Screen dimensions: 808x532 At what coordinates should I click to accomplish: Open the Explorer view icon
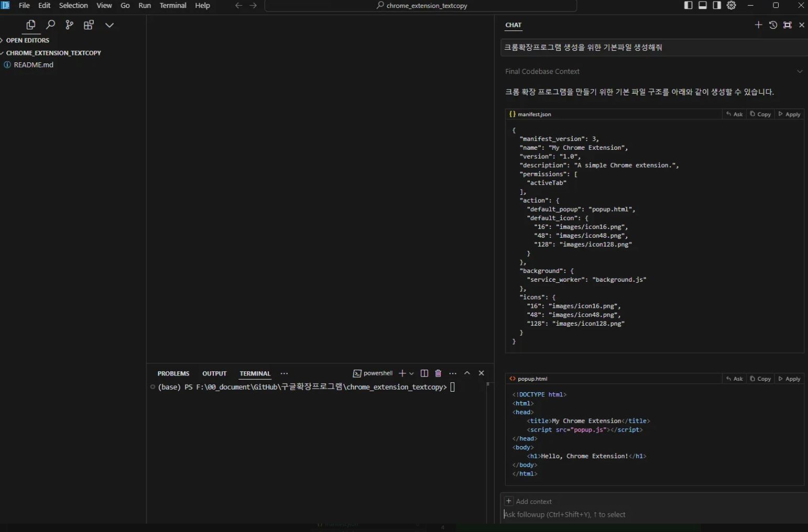click(x=30, y=25)
